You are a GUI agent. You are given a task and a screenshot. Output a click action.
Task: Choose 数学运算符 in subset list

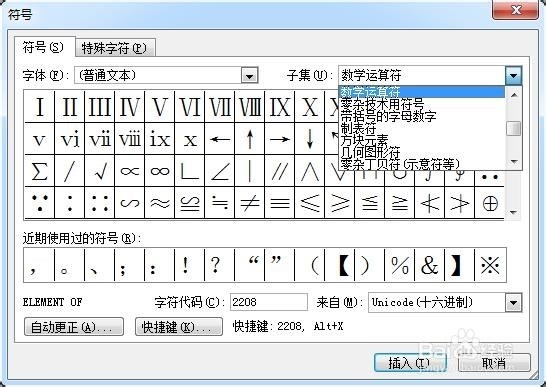click(x=421, y=92)
